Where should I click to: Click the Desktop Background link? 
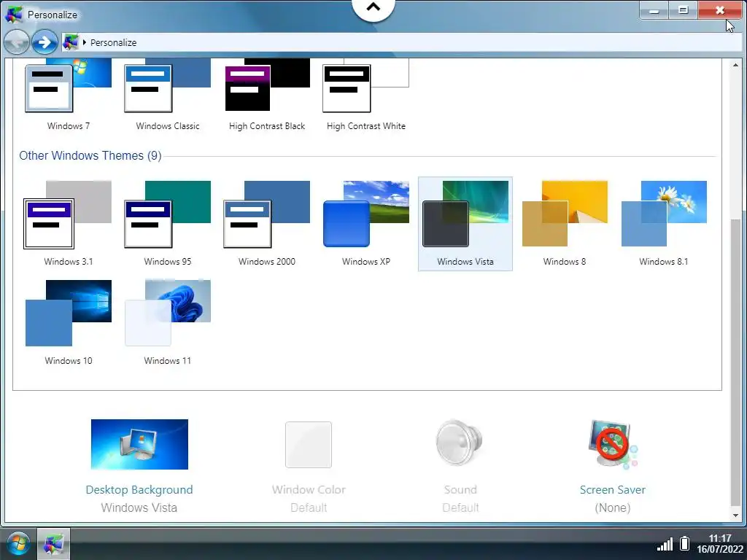139,489
